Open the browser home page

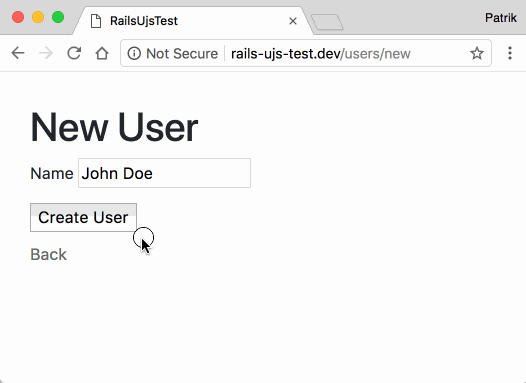pyautogui.click(x=102, y=53)
